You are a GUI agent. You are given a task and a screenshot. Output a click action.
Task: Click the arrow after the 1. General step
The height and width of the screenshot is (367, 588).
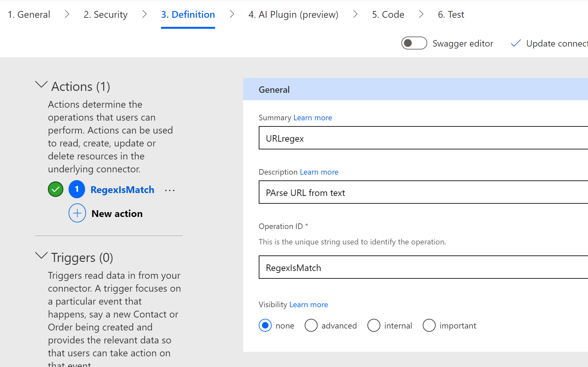[67, 14]
